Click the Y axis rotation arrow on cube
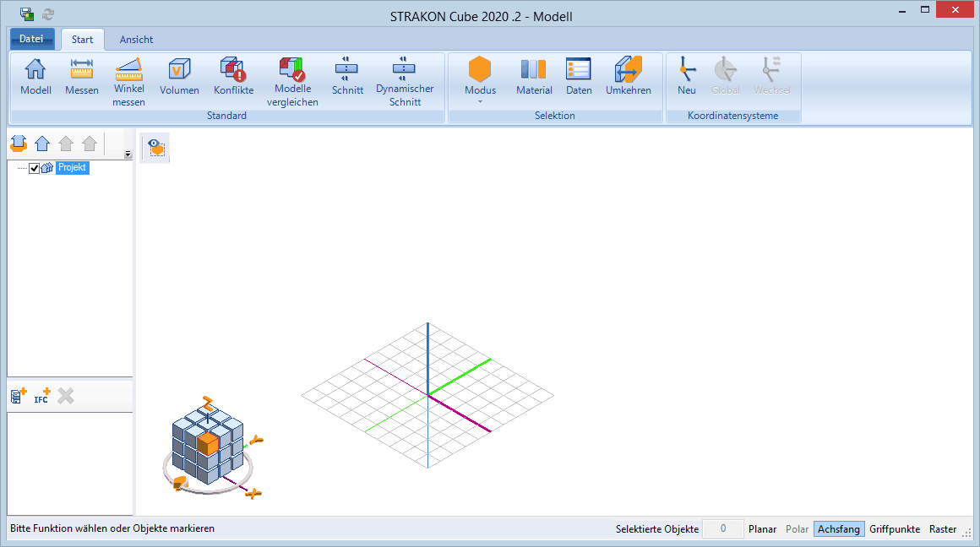 256,441
